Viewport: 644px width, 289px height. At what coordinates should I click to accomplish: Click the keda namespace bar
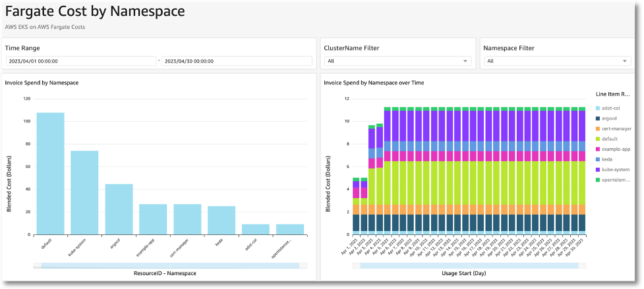coord(221,220)
